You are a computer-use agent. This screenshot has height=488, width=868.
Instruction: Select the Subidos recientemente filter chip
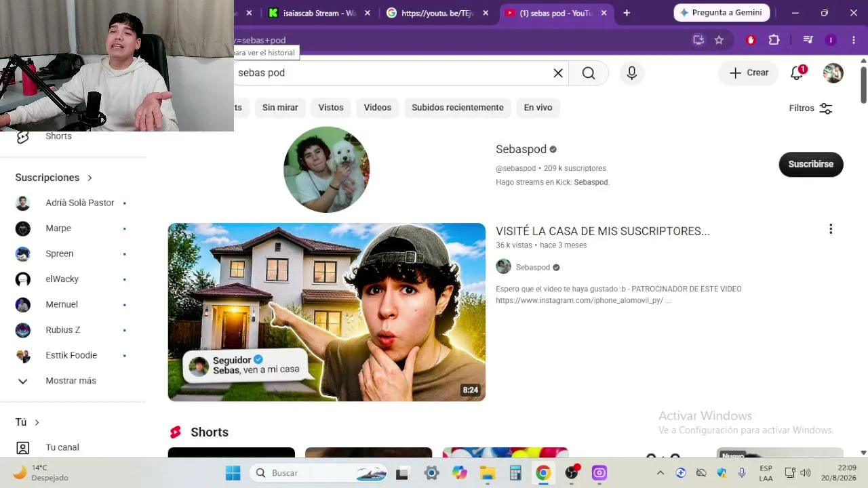coord(458,108)
